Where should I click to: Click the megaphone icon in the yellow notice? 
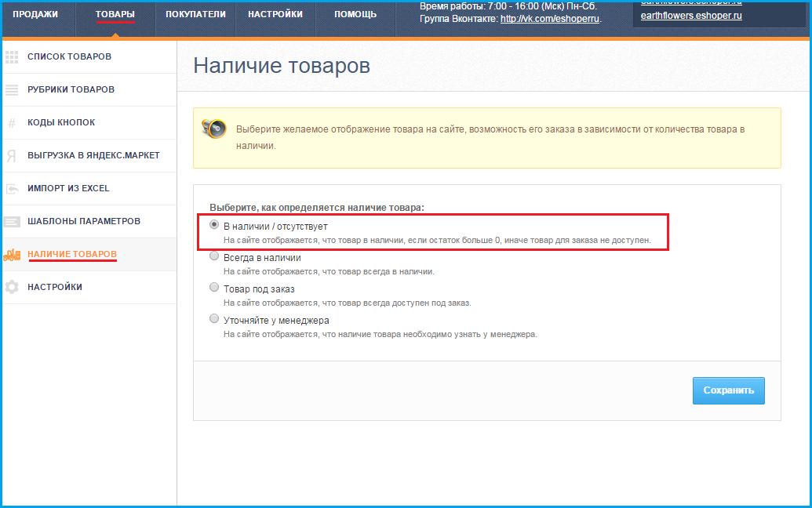click(213, 129)
